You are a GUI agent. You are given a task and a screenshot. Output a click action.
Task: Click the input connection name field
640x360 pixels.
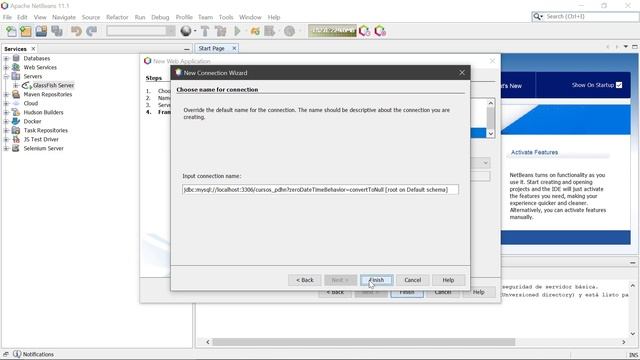pos(320,189)
